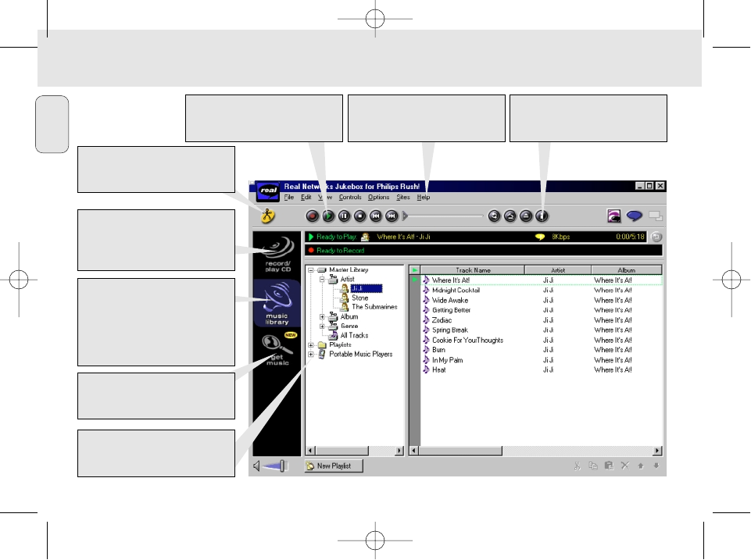Stop playback using the Stop button
The width and height of the screenshot is (751, 560).
pyautogui.click(x=359, y=216)
